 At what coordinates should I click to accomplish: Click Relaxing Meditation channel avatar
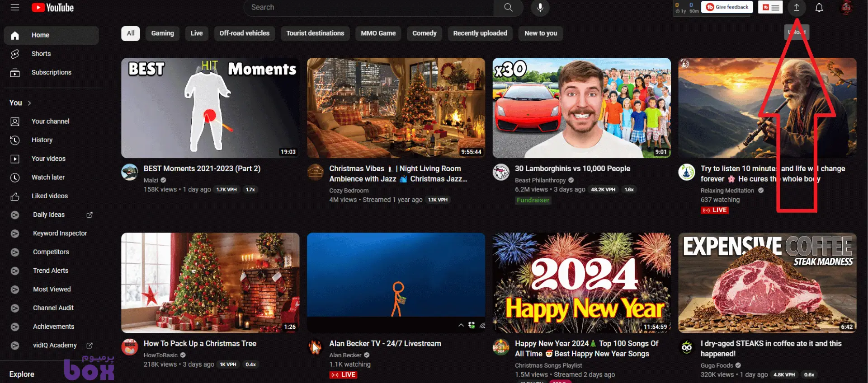point(687,172)
